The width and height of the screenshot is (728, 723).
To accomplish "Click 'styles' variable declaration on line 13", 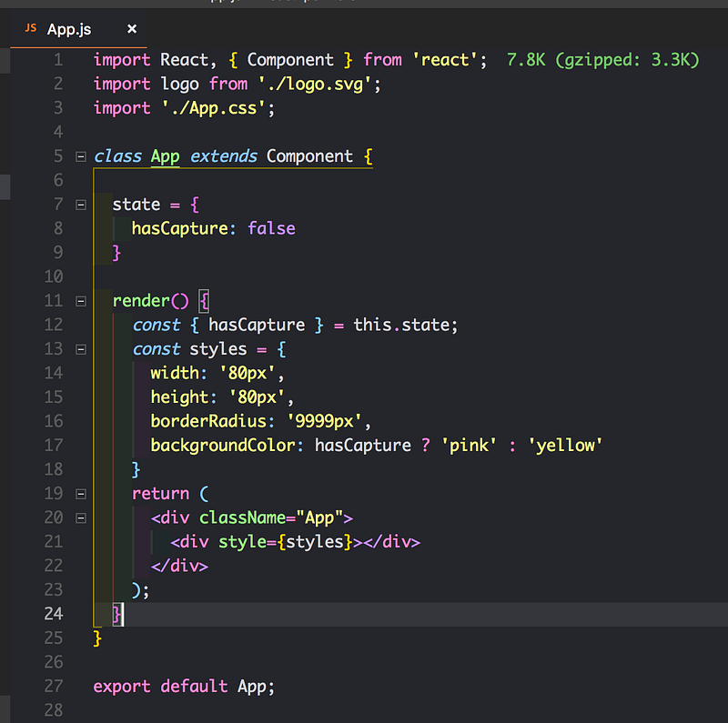I will [x=217, y=349].
